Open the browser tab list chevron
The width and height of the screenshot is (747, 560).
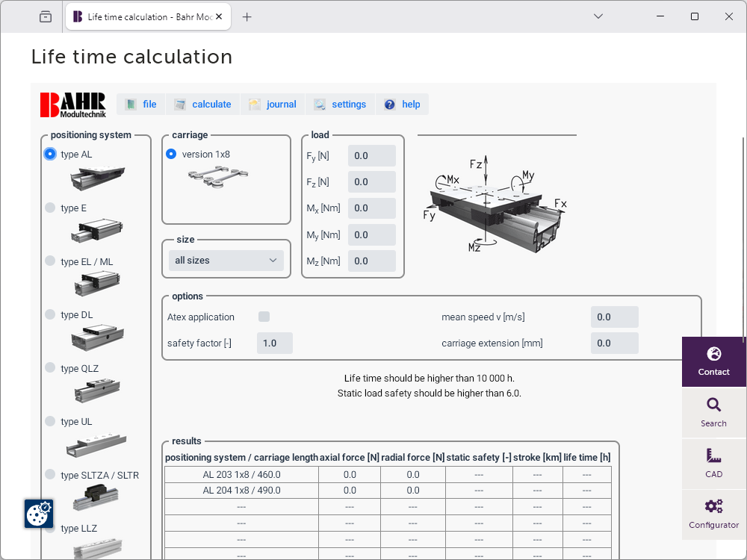pyautogui.click(x=598, y=16)
